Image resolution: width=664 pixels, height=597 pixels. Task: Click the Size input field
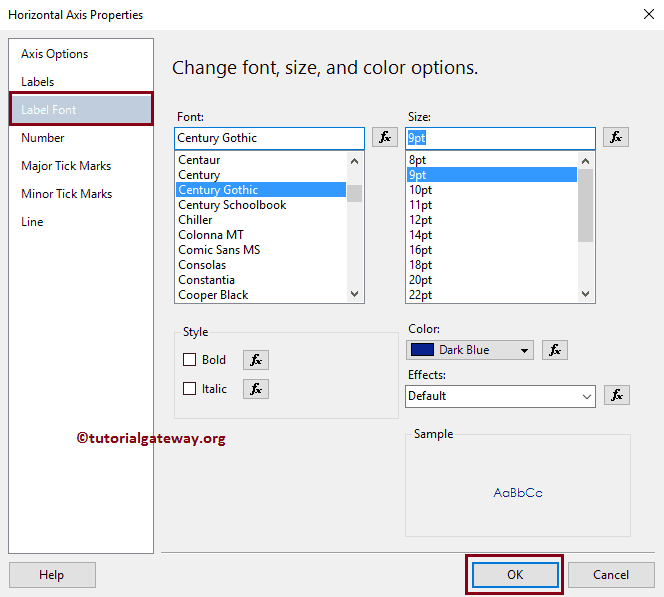[x=500, y=138]
